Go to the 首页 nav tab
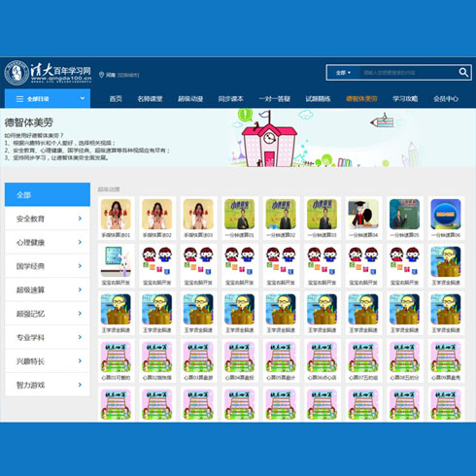This screenshot has height=476, width=476. pyautogui.click(x=116, y=99)
